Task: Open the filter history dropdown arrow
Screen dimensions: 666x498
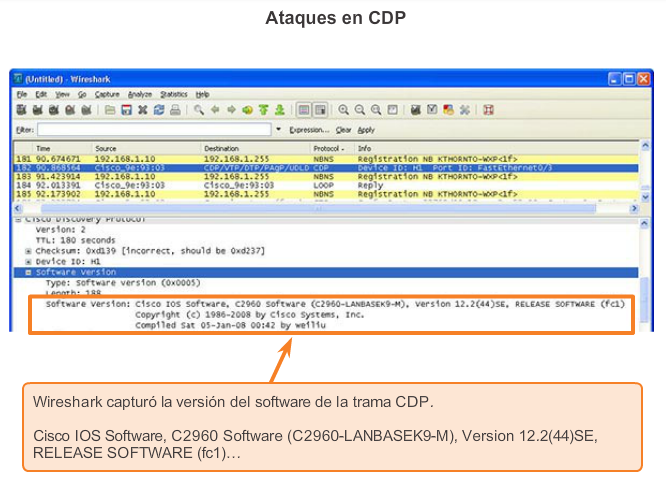Action: pos(279,129)
